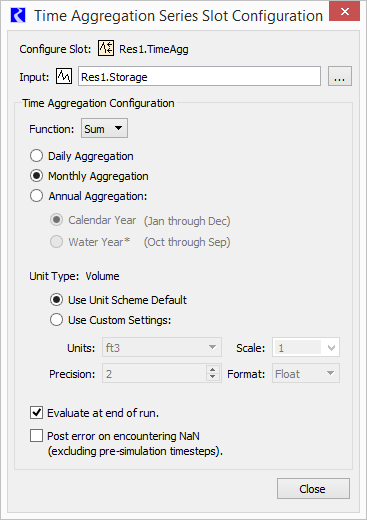The width and height of the screenshot is (367, 520).
Task: Open the Function dropdown showing Sum
Action: (104, 128)
